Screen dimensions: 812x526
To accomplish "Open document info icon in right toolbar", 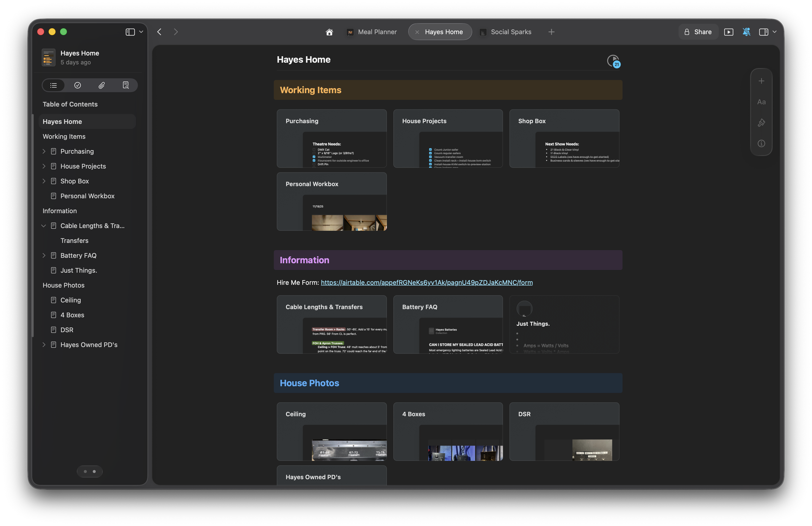I will tap(761, 144).
